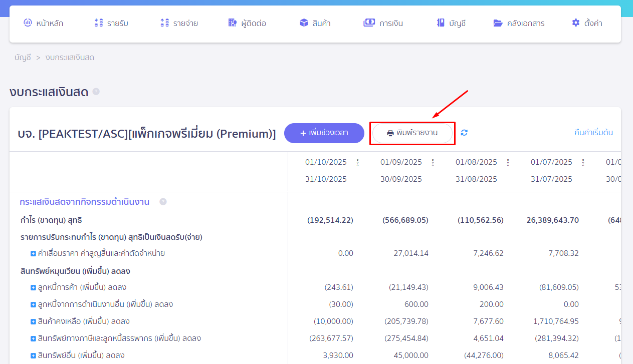Refresh the cash flow report data
The width and height of the screenshot is (633, 364).
click(x=463, y=133)
